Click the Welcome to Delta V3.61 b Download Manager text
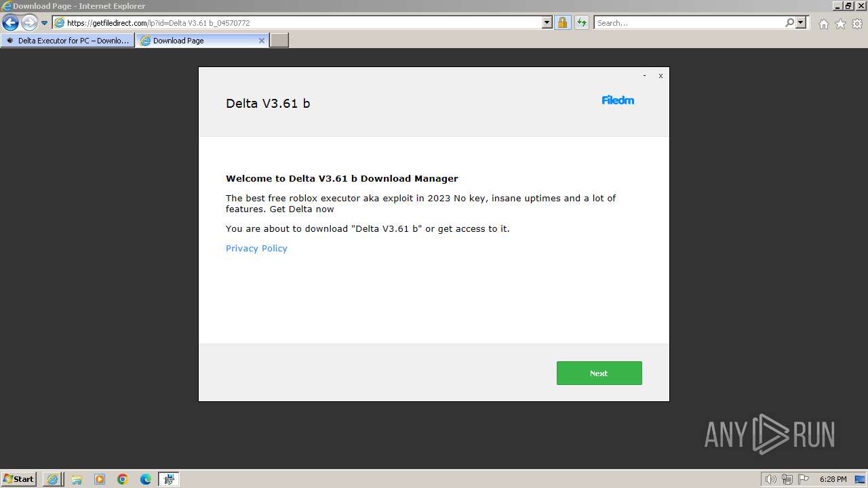868x488 pixels. pos(342,179)
